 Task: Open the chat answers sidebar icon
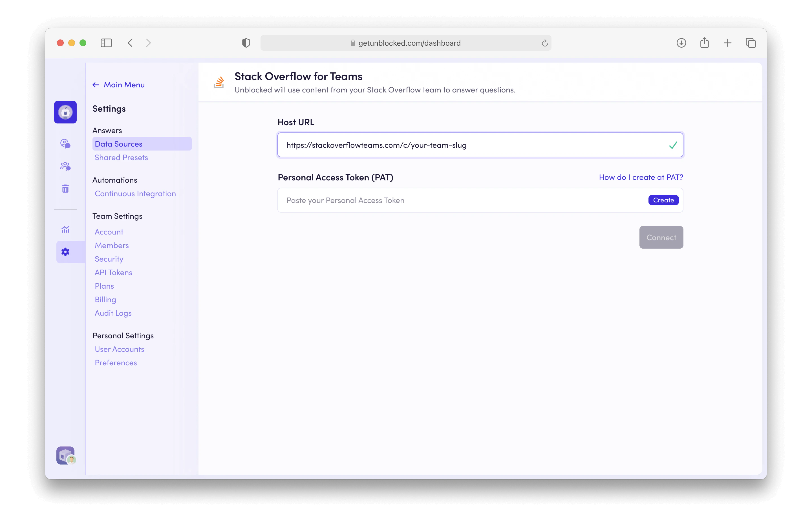[x=65, y=143]
